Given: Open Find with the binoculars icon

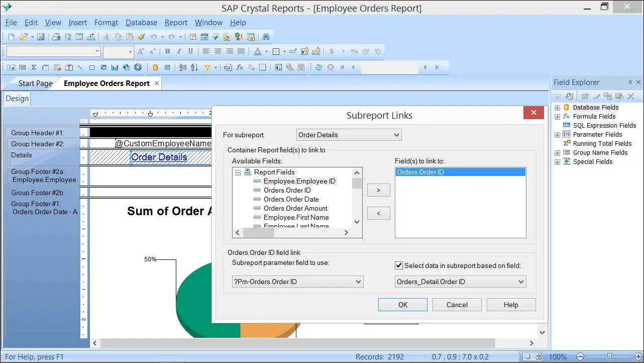Looking at the screenshot, I should pyautogui.click(x=266, y=37).
